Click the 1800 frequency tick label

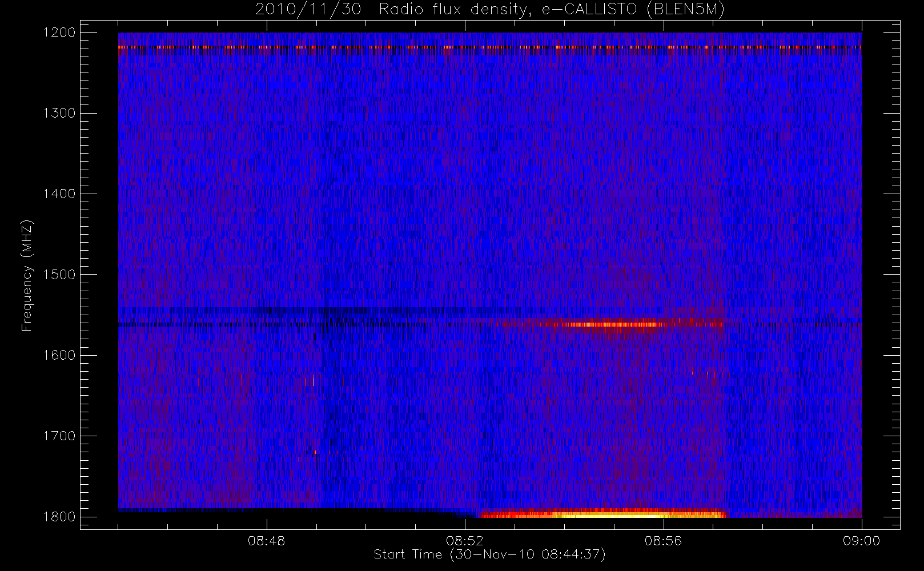click(59, 517)
